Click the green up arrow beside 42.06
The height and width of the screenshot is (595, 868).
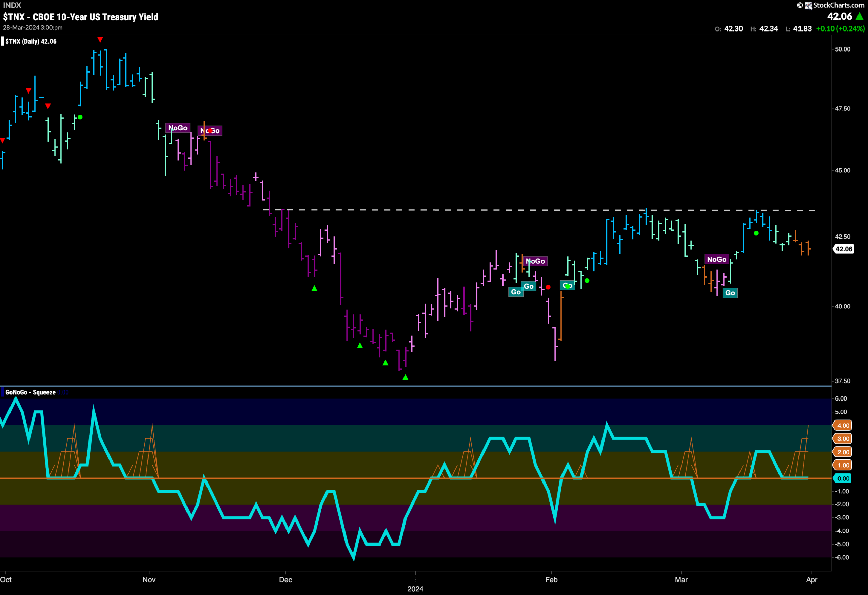click(860, 16)
